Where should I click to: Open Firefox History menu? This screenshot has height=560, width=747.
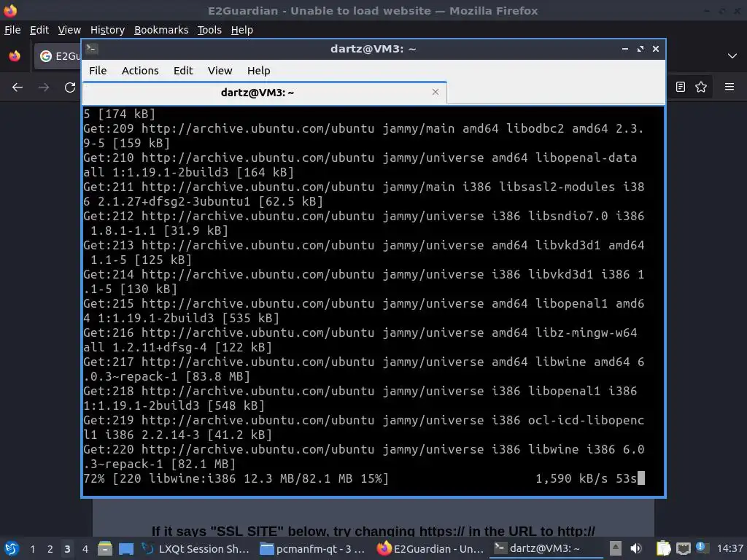[x=107, y=30]
